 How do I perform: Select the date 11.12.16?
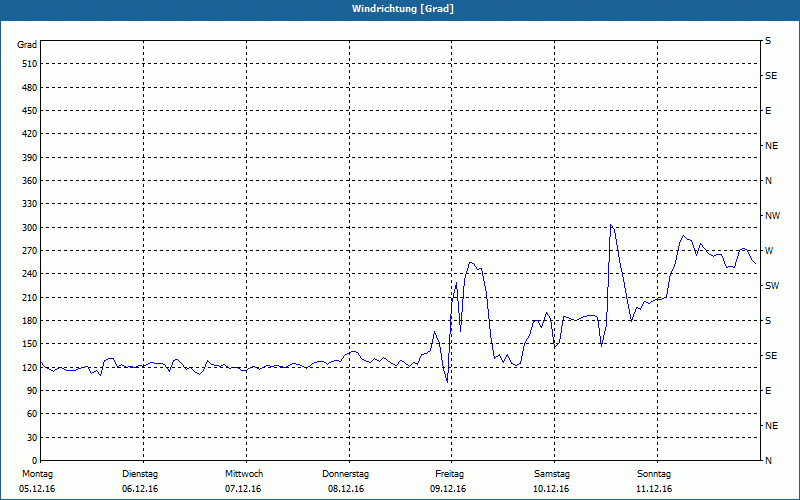(654, 489)
